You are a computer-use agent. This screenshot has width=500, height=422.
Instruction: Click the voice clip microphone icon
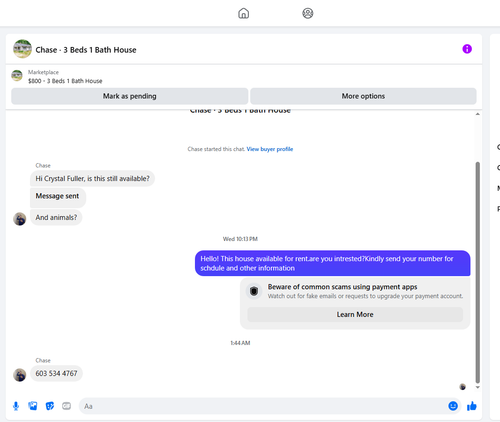point(16,406)
